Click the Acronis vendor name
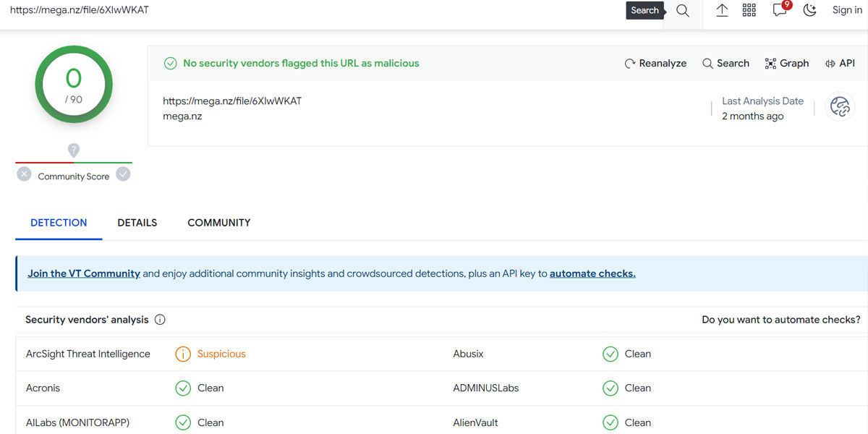 click(x=43, y=388)
